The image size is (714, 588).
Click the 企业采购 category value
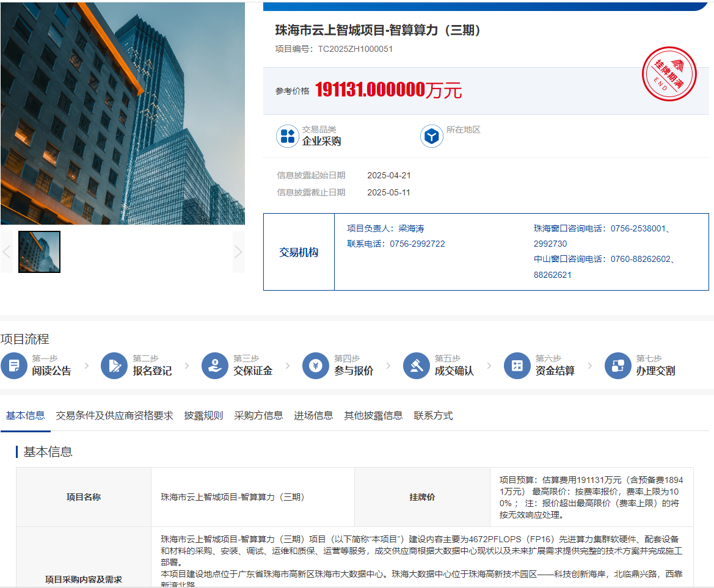tap(321, 141)
